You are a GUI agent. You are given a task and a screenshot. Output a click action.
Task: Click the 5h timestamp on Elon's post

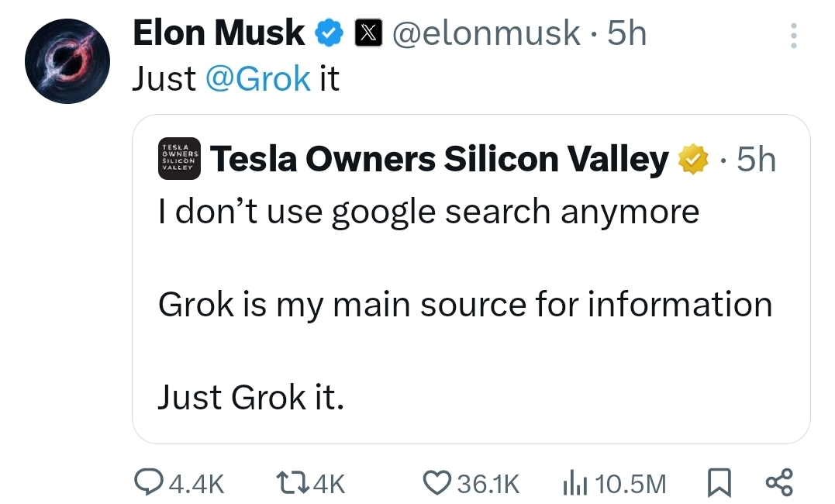(626, 33)
